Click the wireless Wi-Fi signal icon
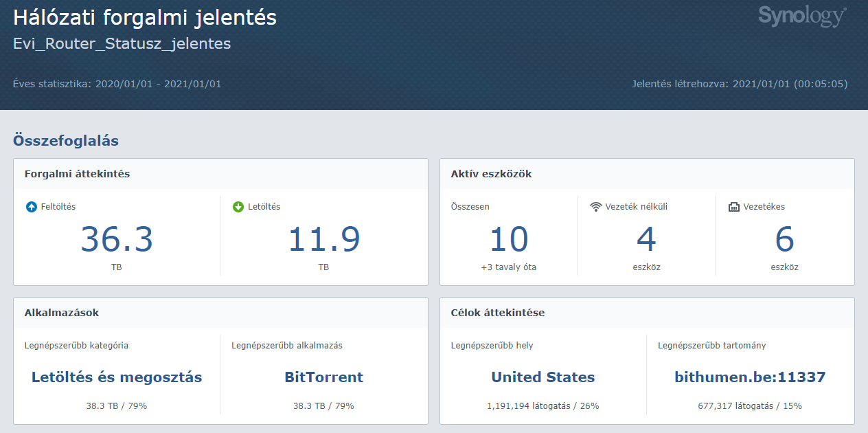The width and height of the screenshot is (868, 433). click(596, 207)
